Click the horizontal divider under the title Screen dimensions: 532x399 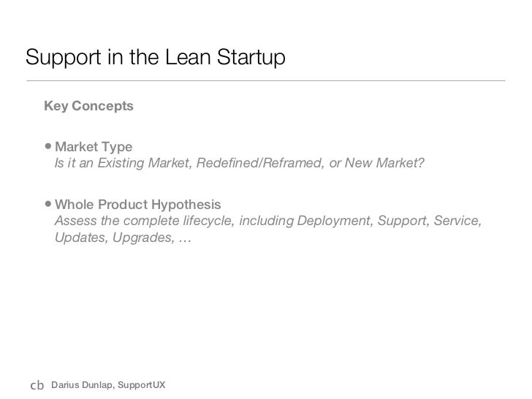point(265,79)
